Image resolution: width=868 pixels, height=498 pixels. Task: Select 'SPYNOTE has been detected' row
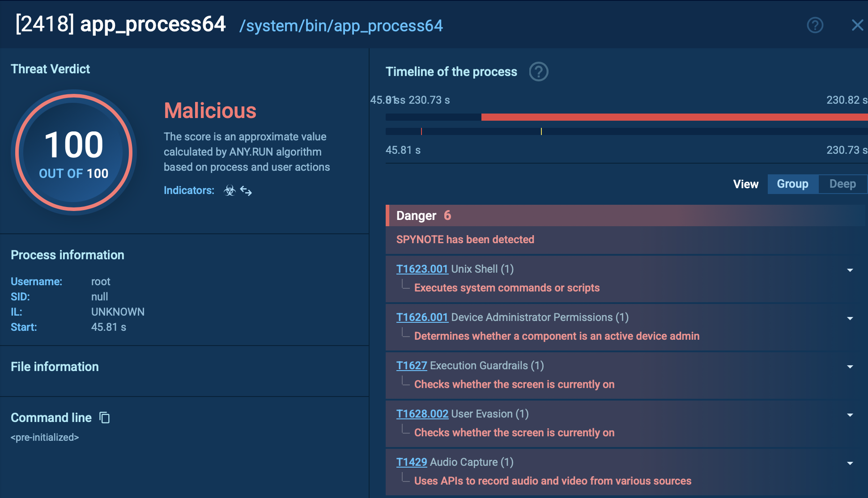click(x=626, y=240)
